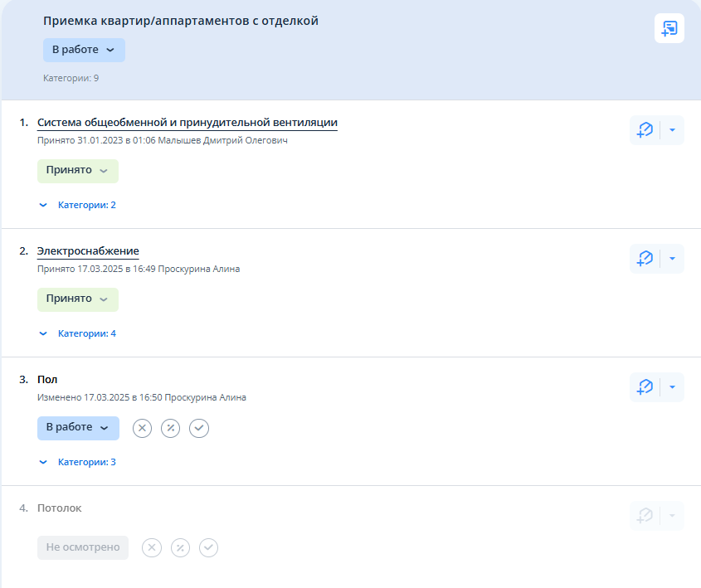Open 'В работе' status dropdown for Пол
The height and width of the screenshot is (588, 701).
[78, 428]
